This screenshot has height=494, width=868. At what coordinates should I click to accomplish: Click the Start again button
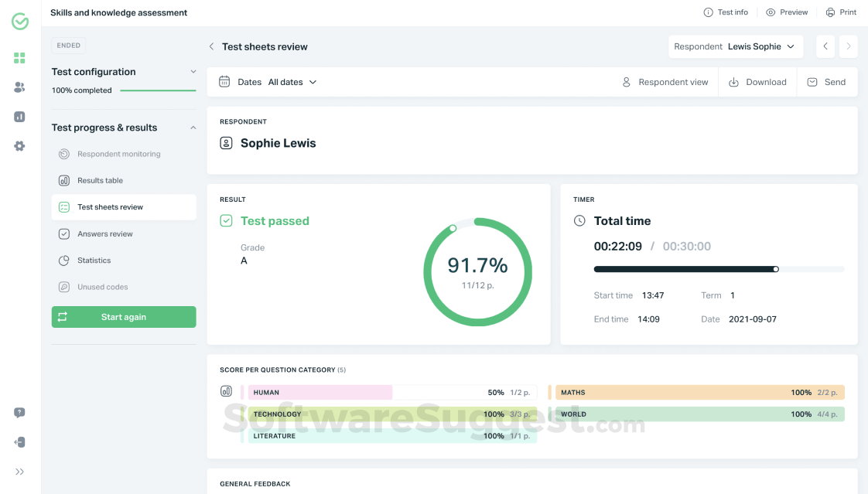tap(124, 317)
